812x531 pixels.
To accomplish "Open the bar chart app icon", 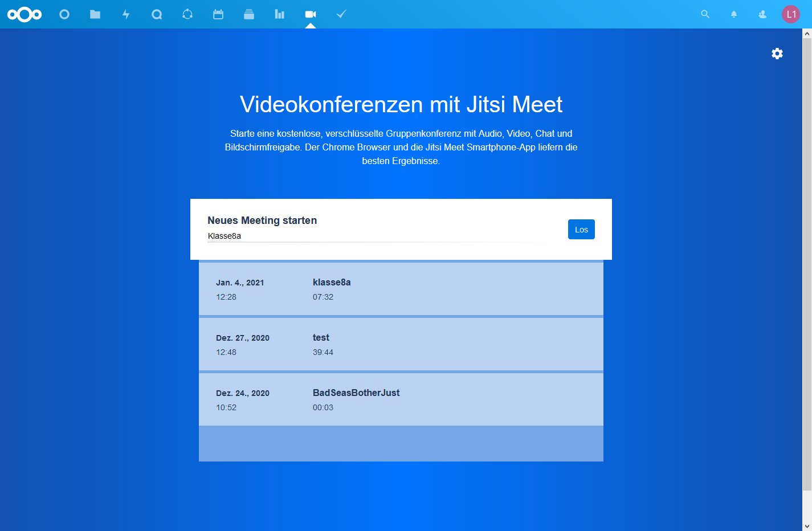I will (280, 14).
